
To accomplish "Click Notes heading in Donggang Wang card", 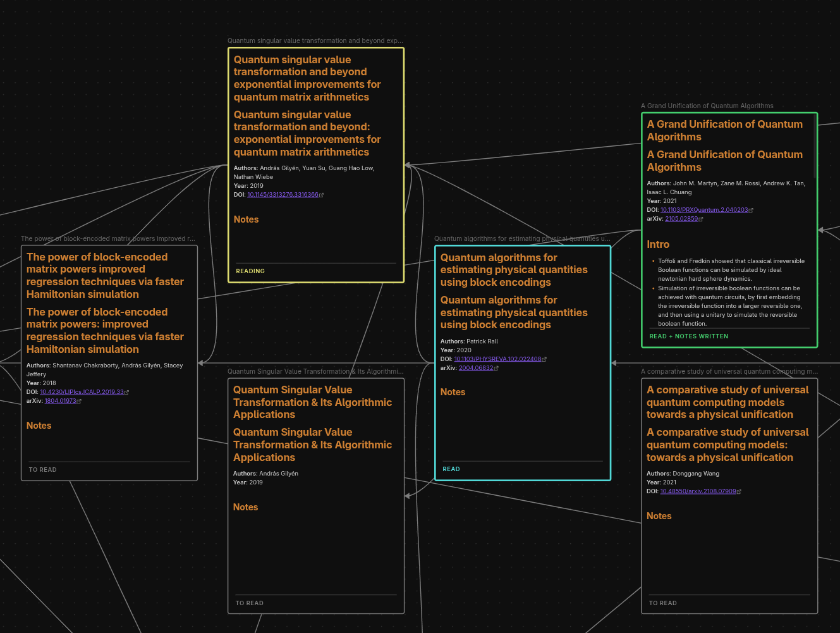I will 659,516.
